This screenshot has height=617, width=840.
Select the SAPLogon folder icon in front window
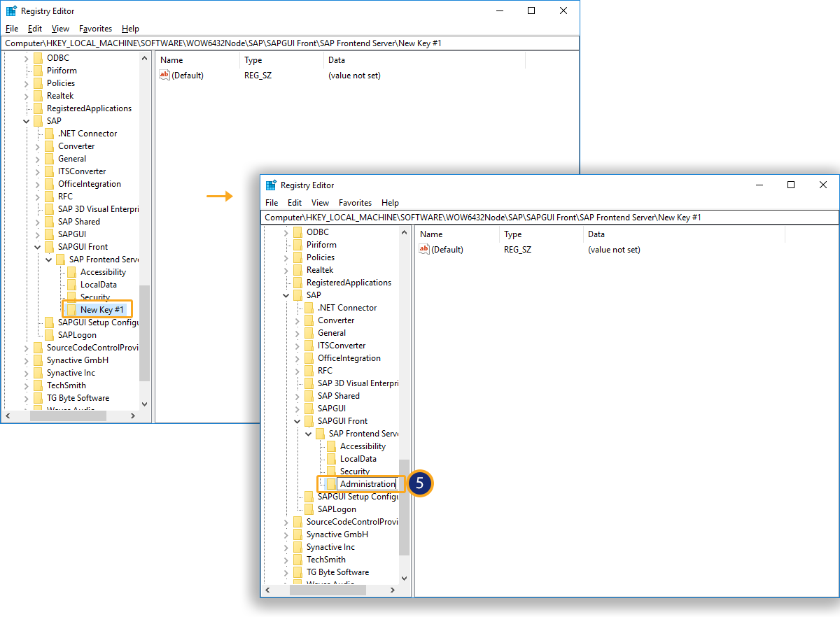[x=309, y=509]
